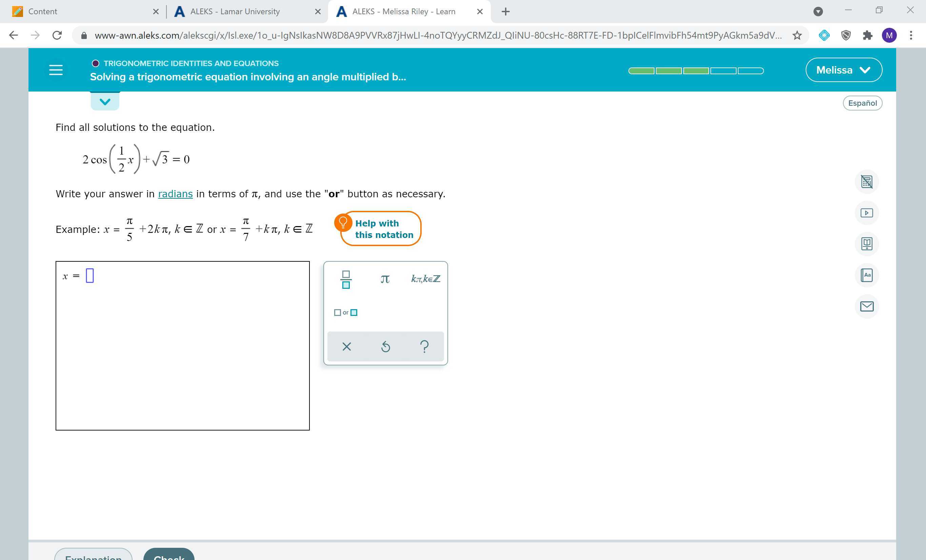This screenshot has width=926, height=560.
Task: Click the answer input placeholder box
Action: 90,276
